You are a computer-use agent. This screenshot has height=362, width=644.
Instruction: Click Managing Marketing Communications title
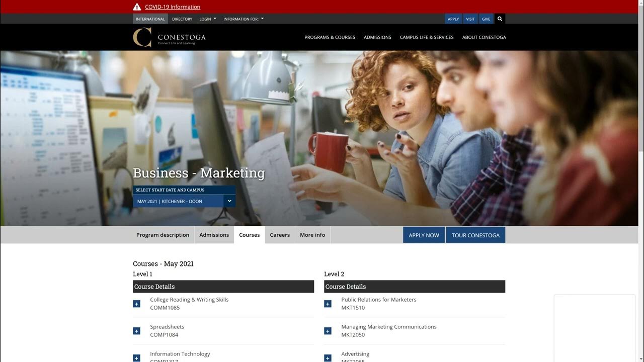click(389, 327)
